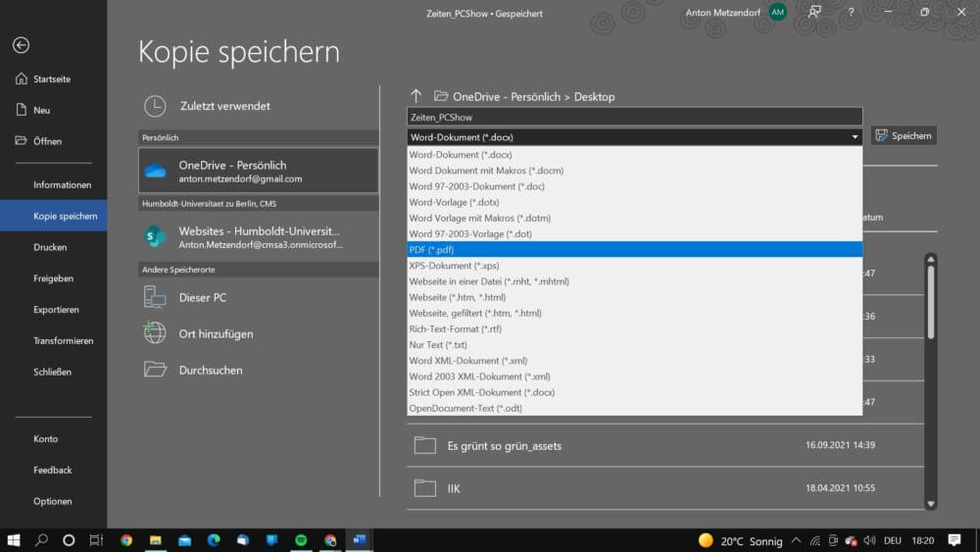
Task: Open folder Es grünt so grün_assets
Action: coord(665,445)
